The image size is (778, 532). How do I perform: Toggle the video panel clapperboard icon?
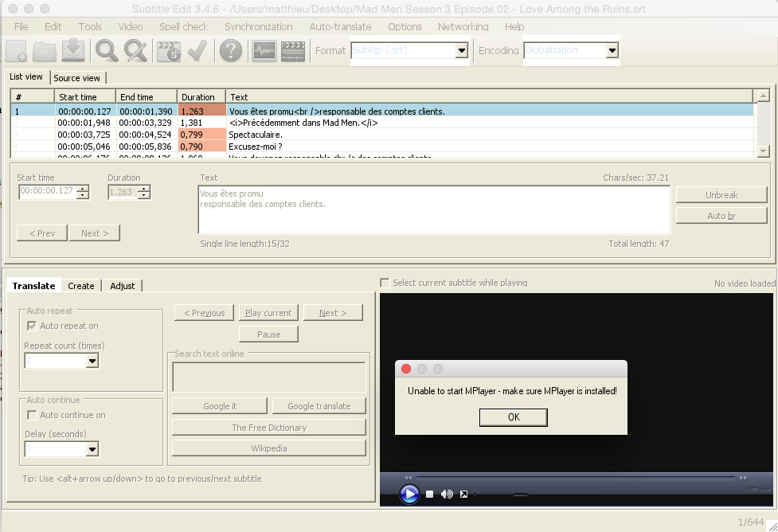[293, 50]
